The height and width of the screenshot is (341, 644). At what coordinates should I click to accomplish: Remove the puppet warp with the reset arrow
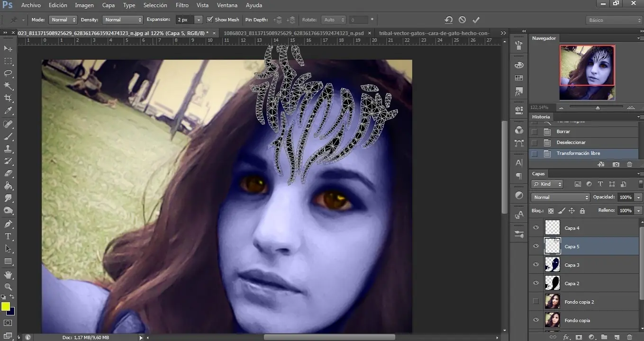448,20
